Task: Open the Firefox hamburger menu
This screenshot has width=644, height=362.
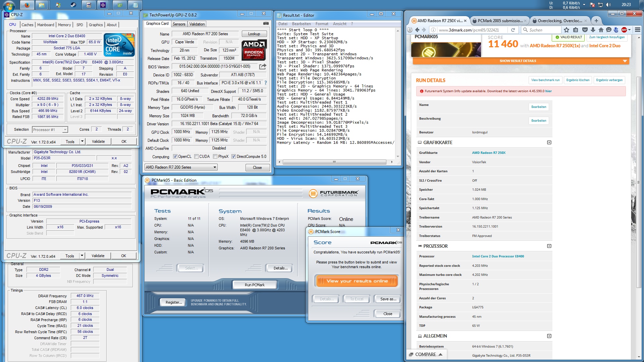Action: (x=638, y=30)
